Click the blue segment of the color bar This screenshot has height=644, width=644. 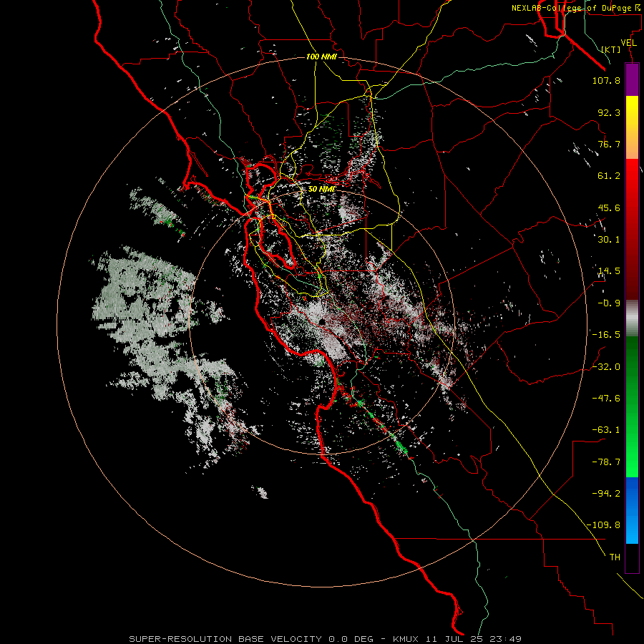[632, 510]
